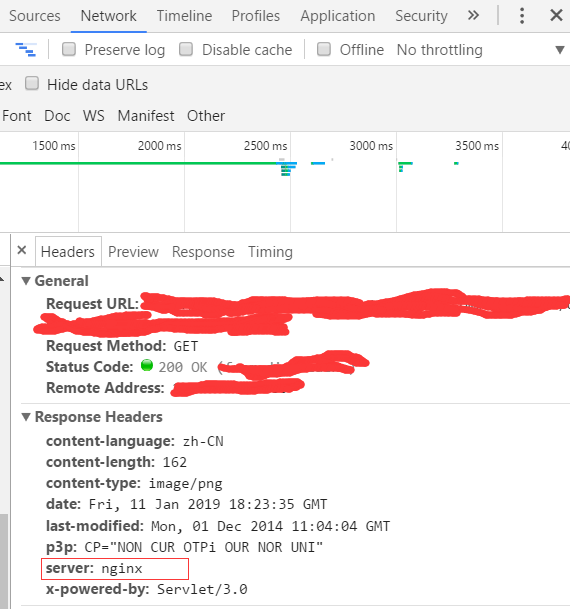Screen dimensions: 570x609
Task: Open the Response details tab
Action: [203, 252]
